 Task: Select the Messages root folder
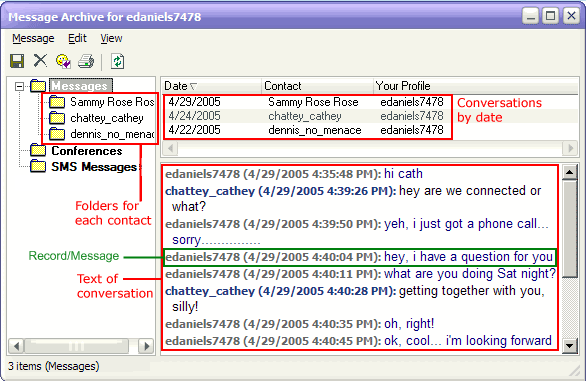(80, 86)
